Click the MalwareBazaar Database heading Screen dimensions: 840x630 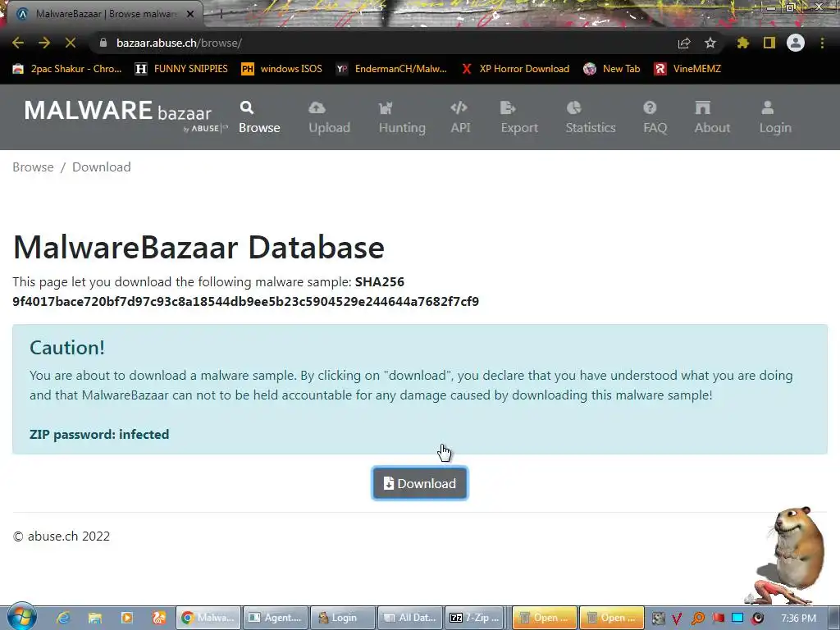[199, 247]
